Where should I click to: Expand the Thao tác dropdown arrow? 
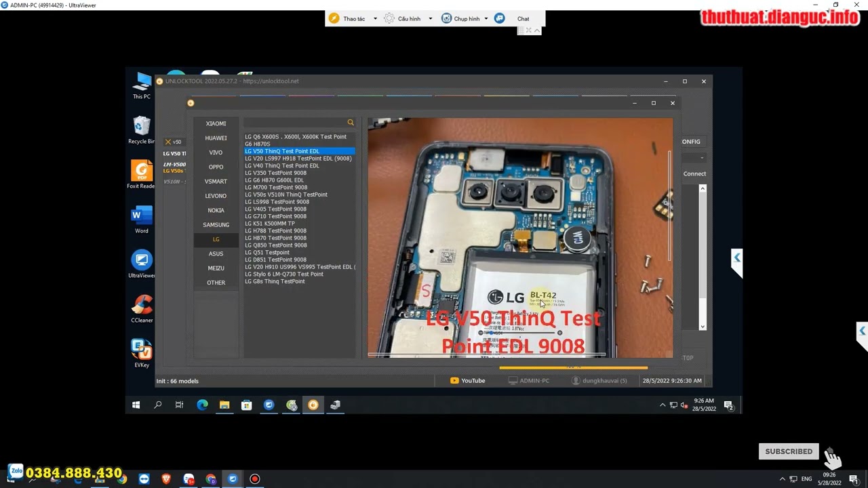click(375, 18)
